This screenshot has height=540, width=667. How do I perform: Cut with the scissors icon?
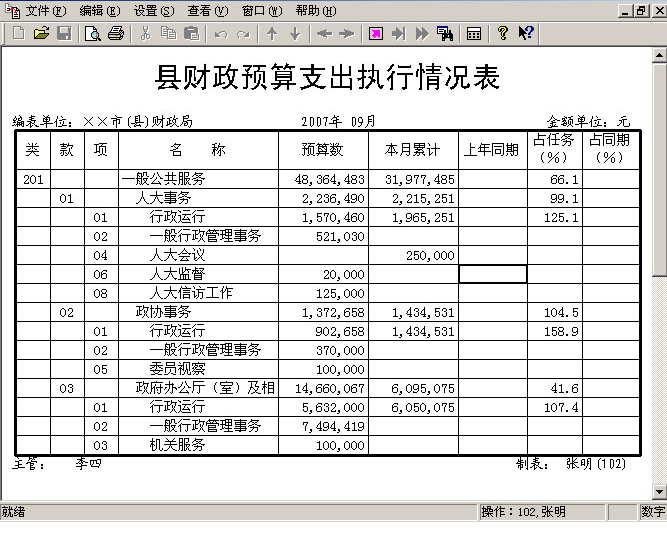pyautogui.click(x=145, y=33)
